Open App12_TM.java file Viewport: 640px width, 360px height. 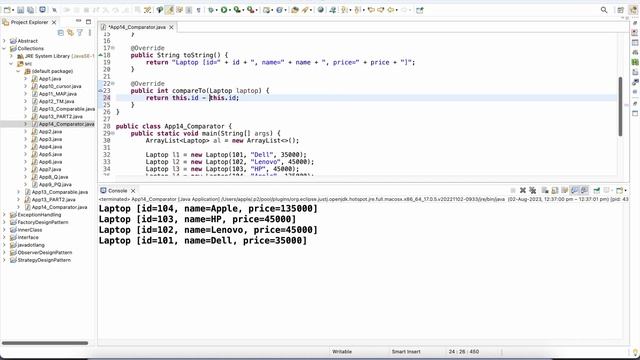tap(56, 101)
